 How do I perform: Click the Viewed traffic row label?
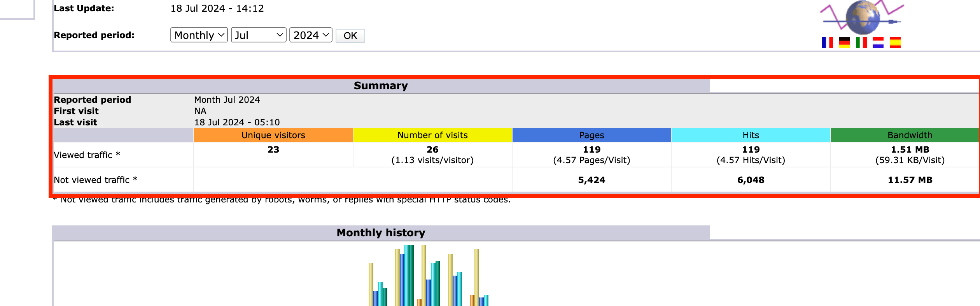coord(87,155)
